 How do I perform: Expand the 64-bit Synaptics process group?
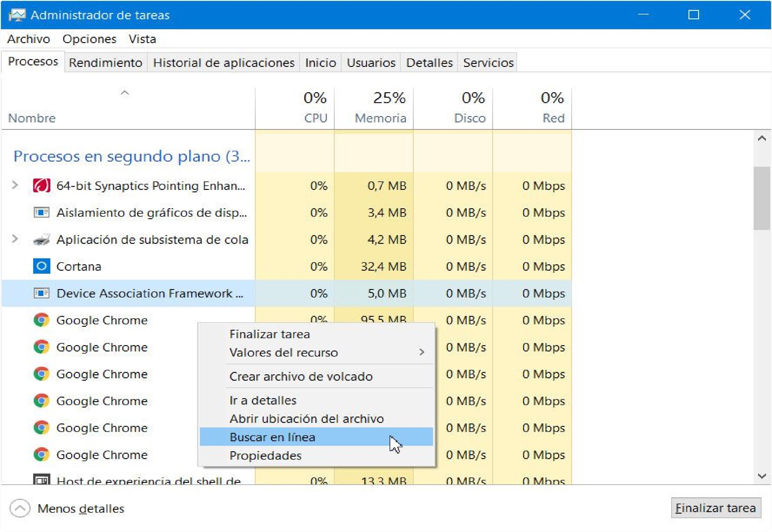pyautogui.click(x=15, y=186)
